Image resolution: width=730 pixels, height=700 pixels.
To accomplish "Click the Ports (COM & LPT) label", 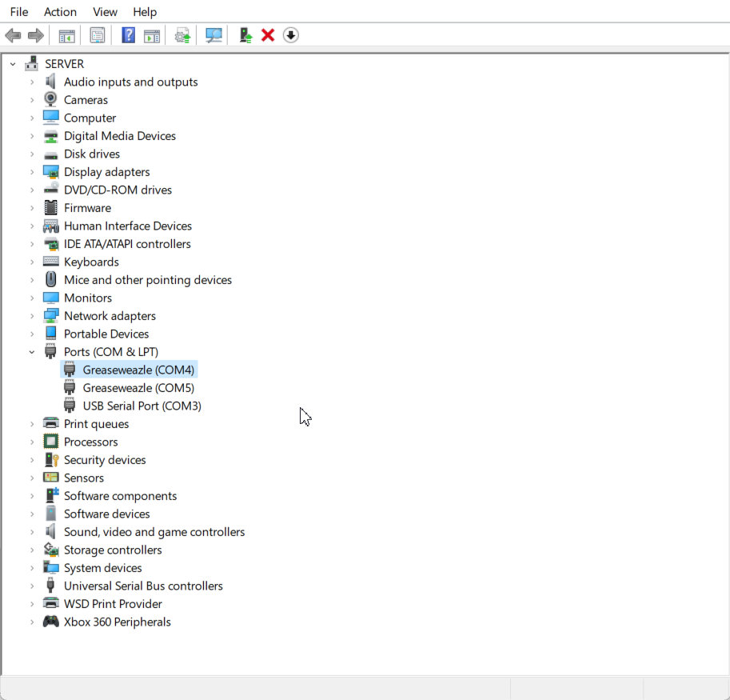I will [x=111, y=352].
